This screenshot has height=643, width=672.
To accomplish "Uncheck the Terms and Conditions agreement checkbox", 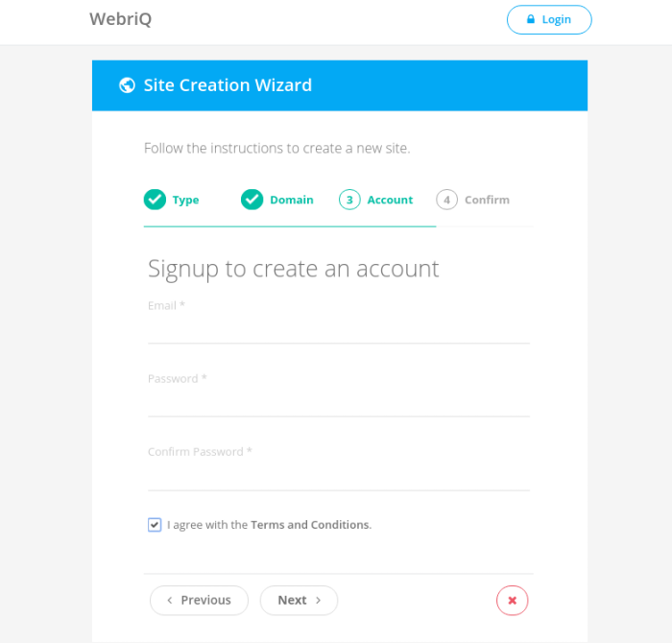I will (x=155, y=525).
